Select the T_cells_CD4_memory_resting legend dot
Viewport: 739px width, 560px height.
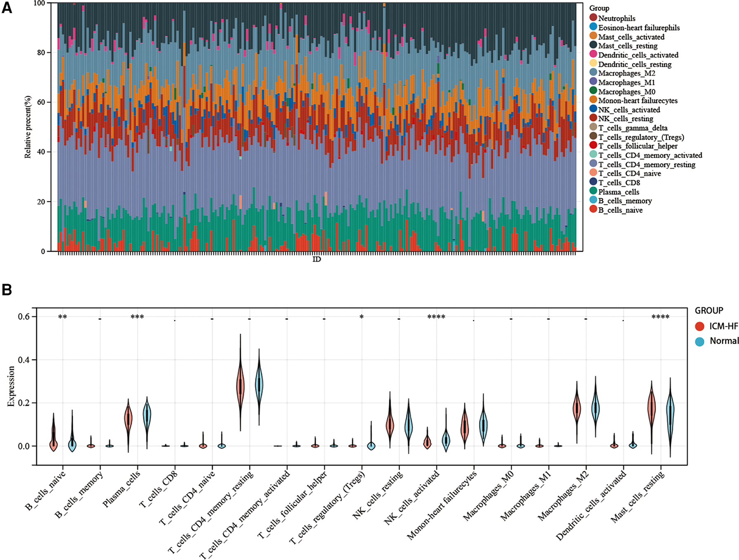click(x=594, y=164)
